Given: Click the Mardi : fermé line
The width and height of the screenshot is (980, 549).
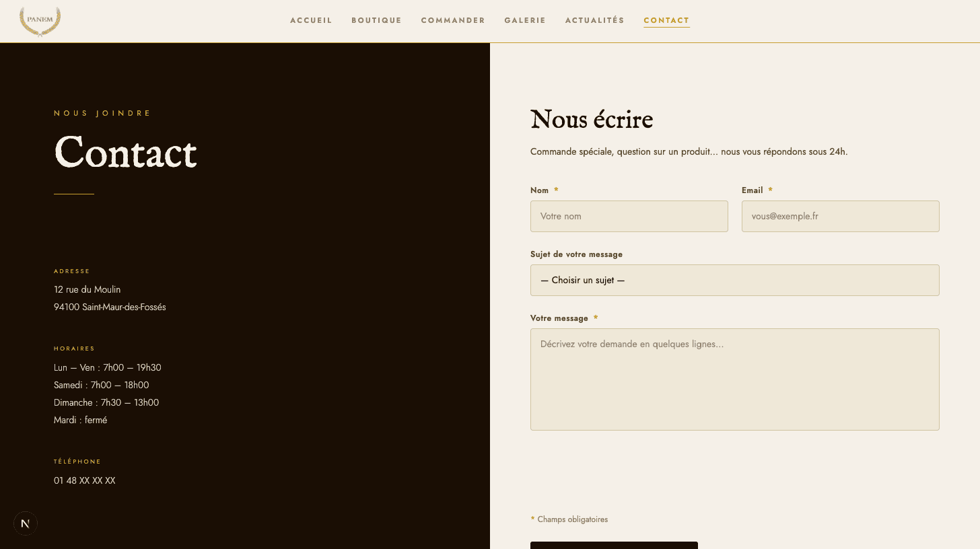Looking at the screenshot, I should [81, 420].
